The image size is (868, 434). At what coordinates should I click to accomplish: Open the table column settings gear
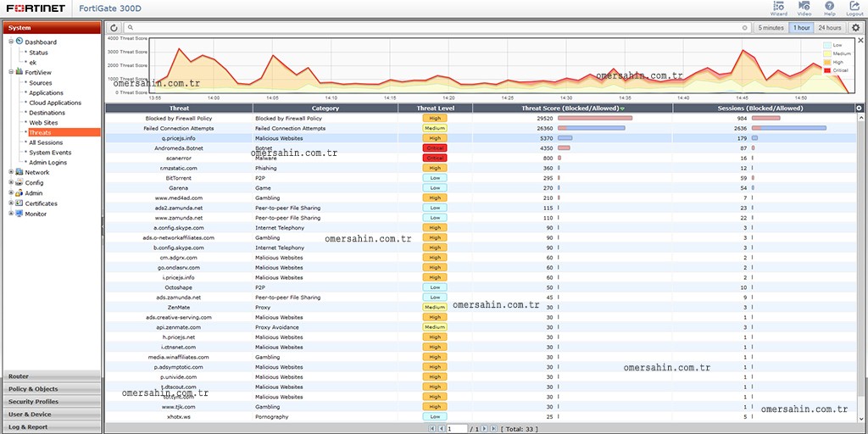[860, 108]
